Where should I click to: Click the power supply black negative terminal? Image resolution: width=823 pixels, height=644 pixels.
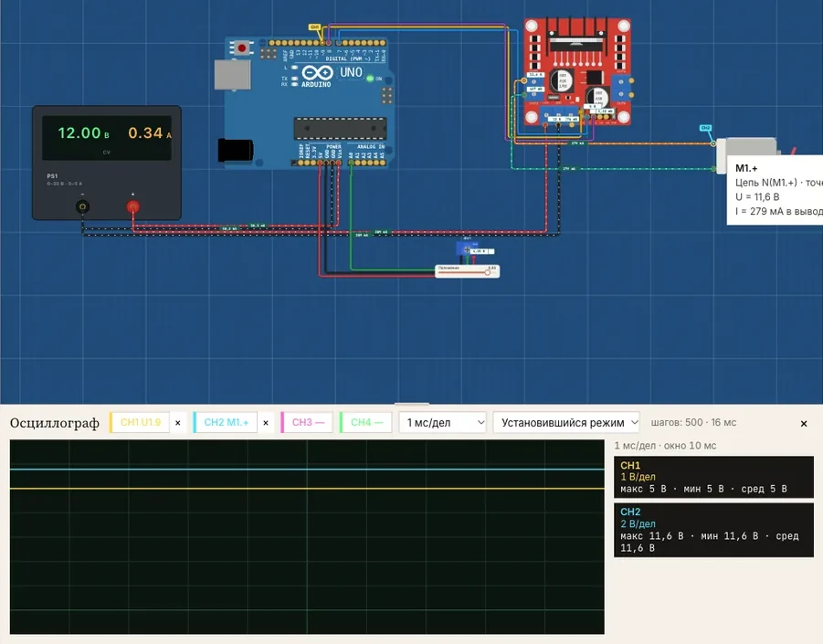pos(82,206)
